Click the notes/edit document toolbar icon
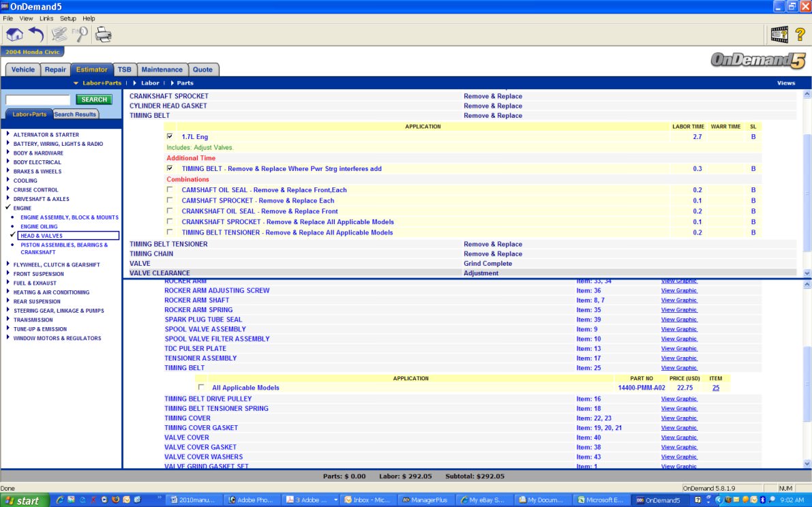 coord(59,34)
